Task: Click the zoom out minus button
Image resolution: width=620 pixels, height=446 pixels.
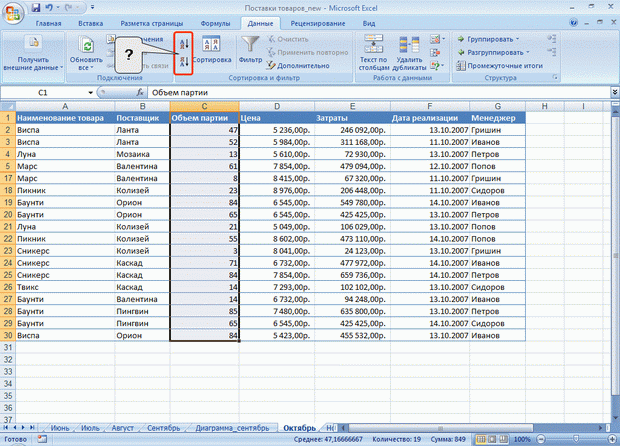Action: 541,439
